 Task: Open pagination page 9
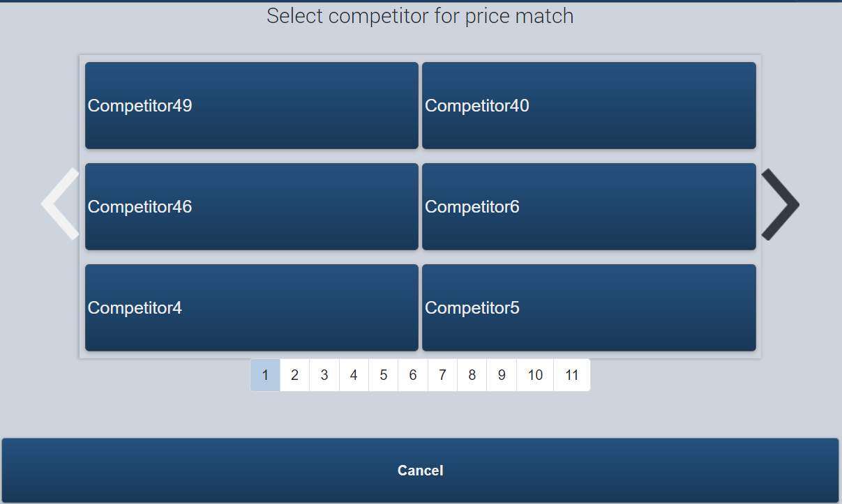[x=502, y=375]
